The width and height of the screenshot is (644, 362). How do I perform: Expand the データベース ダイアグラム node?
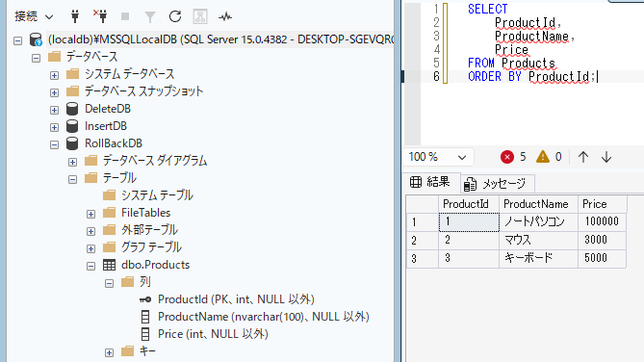click(x=73, y=162)
